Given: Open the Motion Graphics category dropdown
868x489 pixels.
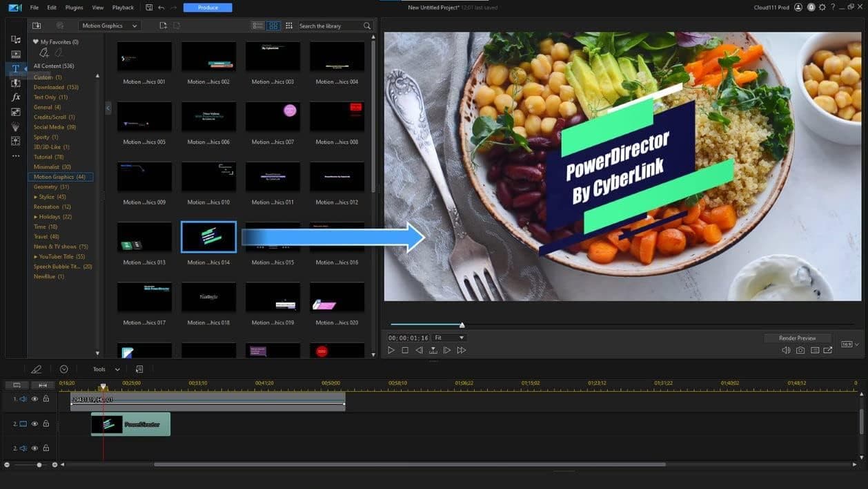Looking at the screenshot, I should [109, 26].
